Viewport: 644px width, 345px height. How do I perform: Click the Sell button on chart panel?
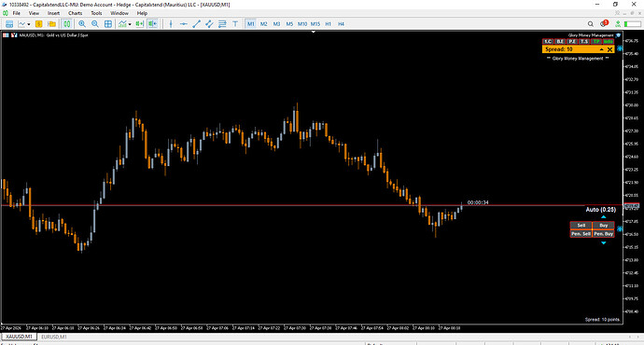581,226
